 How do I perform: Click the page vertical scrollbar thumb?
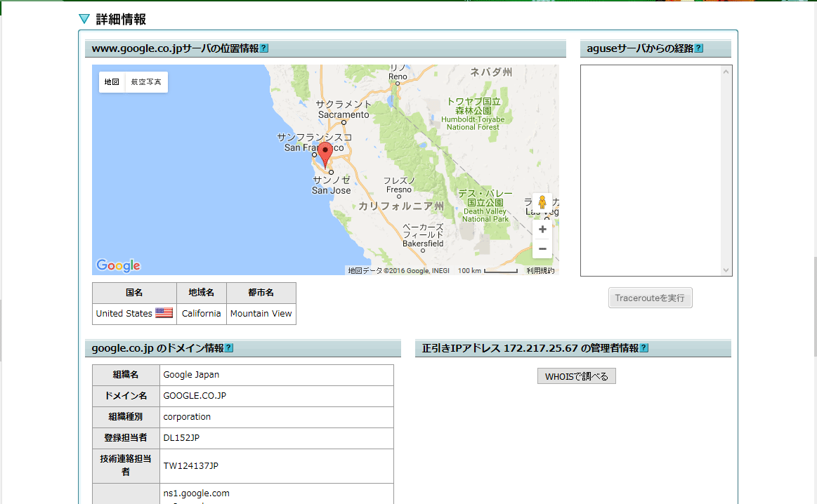(815, 306)
